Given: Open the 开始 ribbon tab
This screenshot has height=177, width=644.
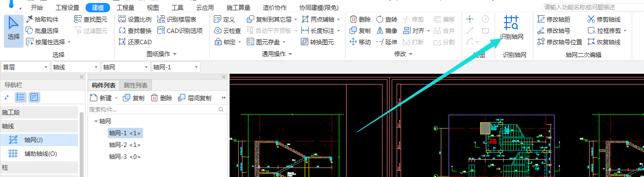Looking at the screenshot, I should point(36,7).
